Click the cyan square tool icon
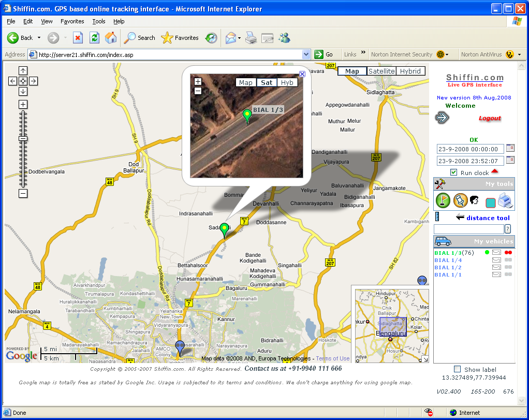 tap(490, 202)
